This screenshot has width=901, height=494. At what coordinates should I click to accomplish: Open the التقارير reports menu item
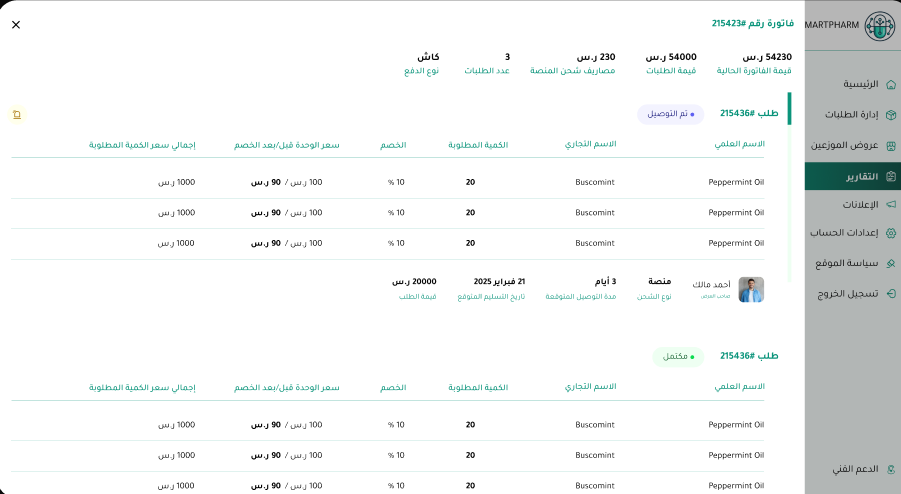click(860, 176)
